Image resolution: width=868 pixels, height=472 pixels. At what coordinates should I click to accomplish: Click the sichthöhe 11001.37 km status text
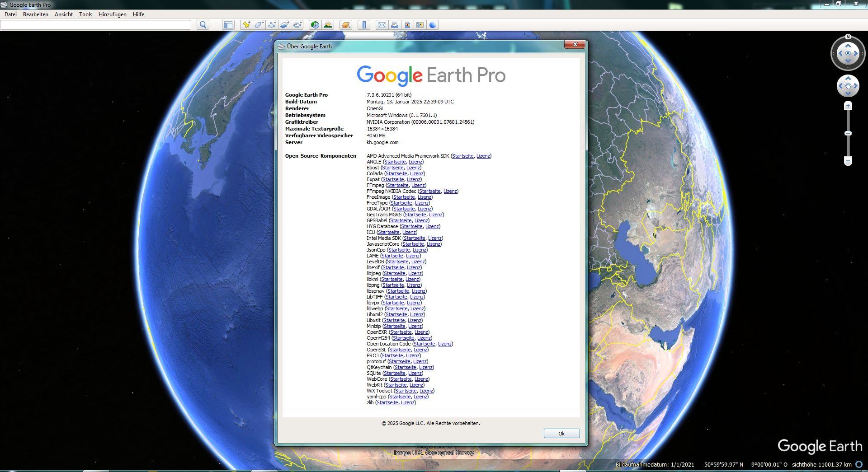(x=821, y=464)
